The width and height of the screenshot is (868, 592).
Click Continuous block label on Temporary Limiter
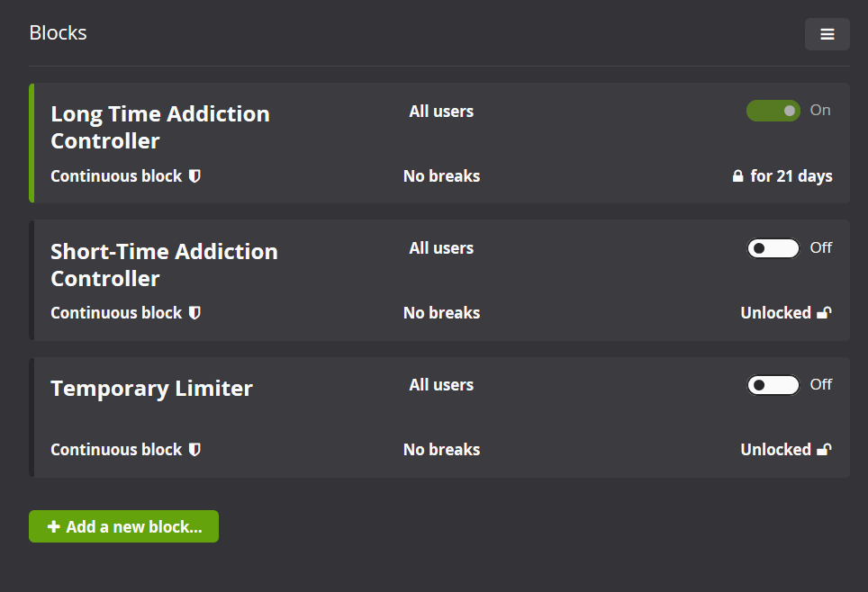click(116, 449)
